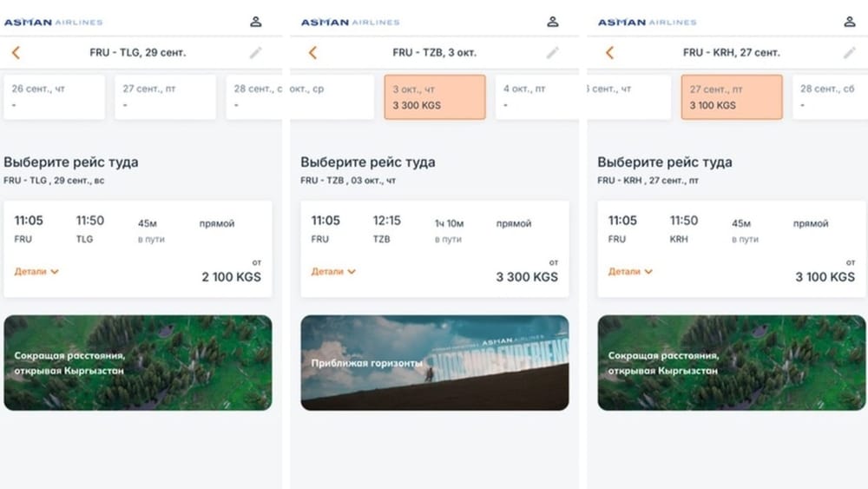Viewport: 868px width, 489px height.
Task: Edit the FRU - TZB search with pencil
Action: (x=552, y=53)
